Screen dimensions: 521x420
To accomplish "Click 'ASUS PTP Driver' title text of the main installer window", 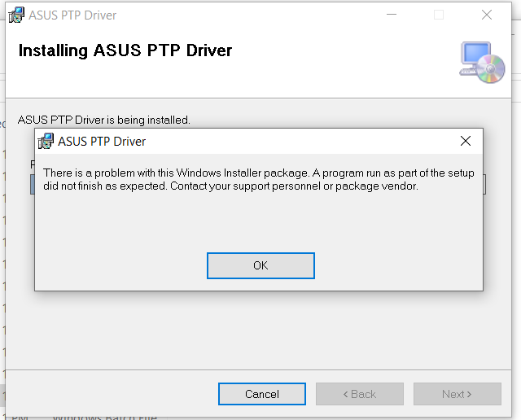I will pos(72,15).
